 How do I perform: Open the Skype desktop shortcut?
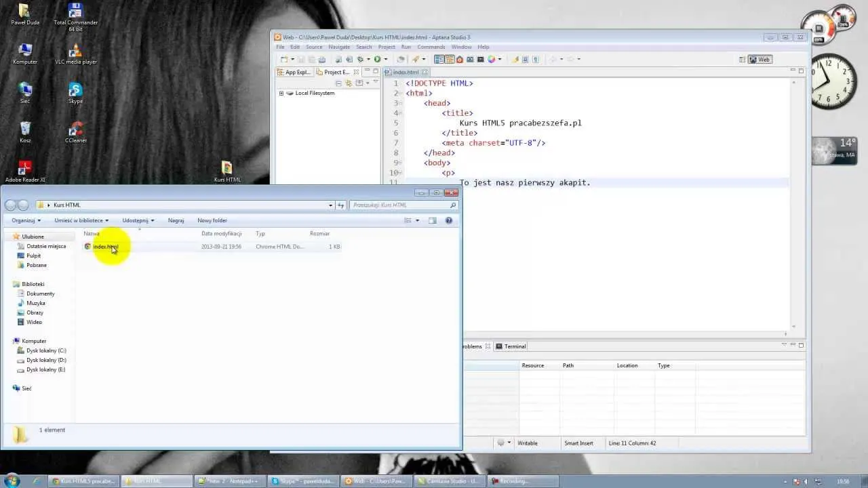coord(75,90)
